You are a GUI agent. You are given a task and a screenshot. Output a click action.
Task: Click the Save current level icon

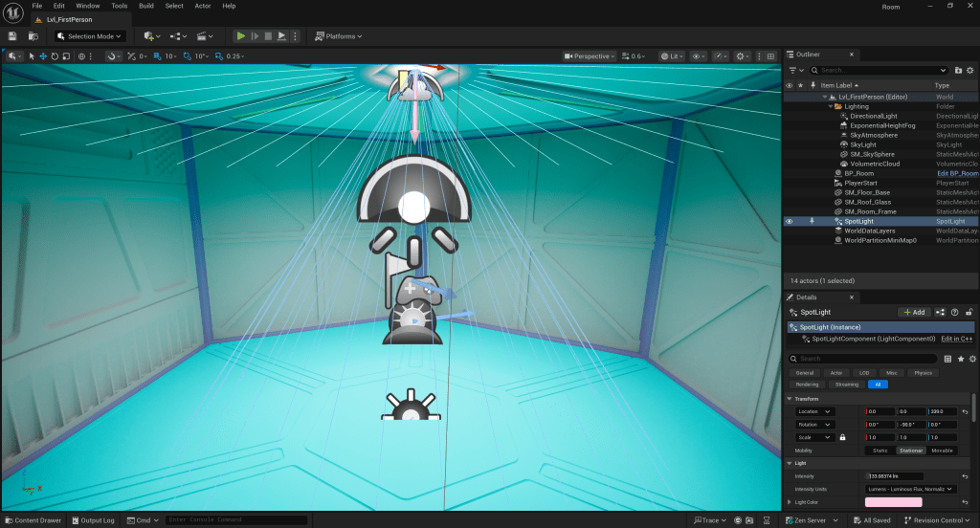[x=12, y=36]
